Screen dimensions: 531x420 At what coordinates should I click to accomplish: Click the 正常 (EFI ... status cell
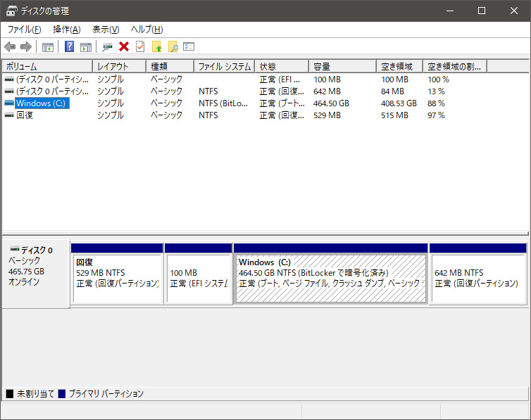pyautogui.click(x=280, y=79)
